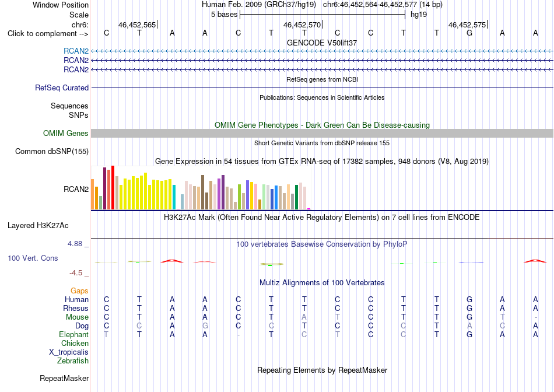Click the RCAN2 label beside the GTEx bar chart

pos(76,189)
